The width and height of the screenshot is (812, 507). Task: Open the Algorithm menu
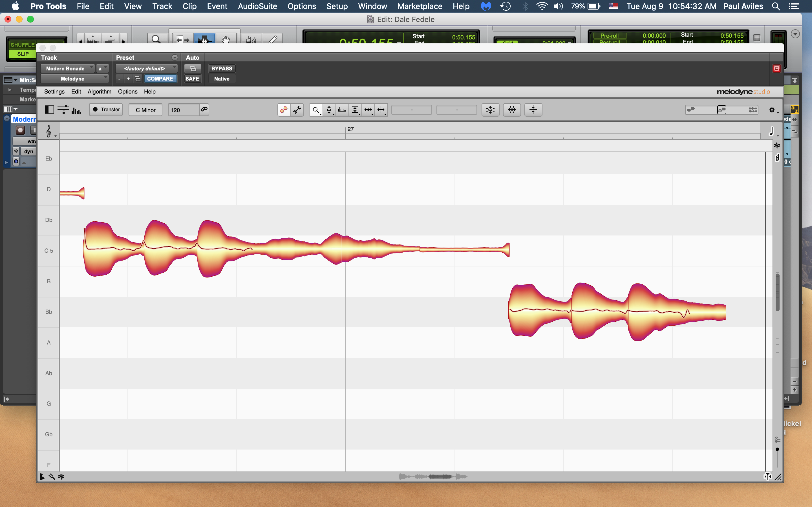[99, 92]
